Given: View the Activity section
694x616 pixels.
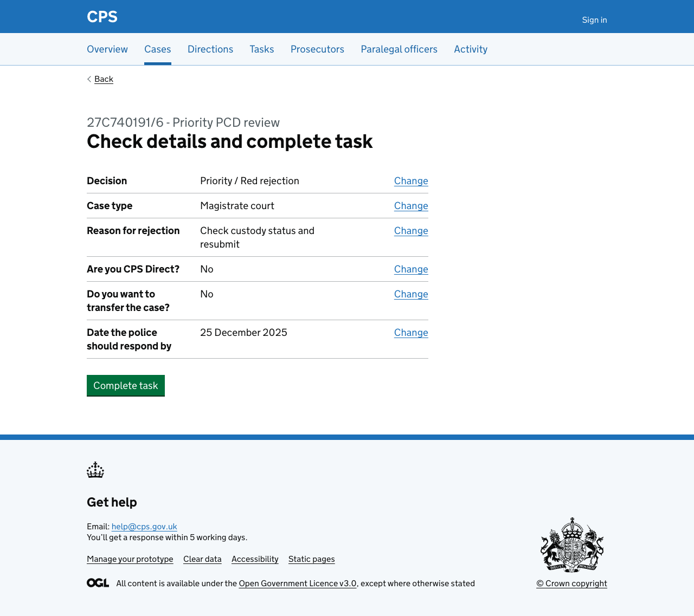Looking at the screenshot, I should 471,48.
